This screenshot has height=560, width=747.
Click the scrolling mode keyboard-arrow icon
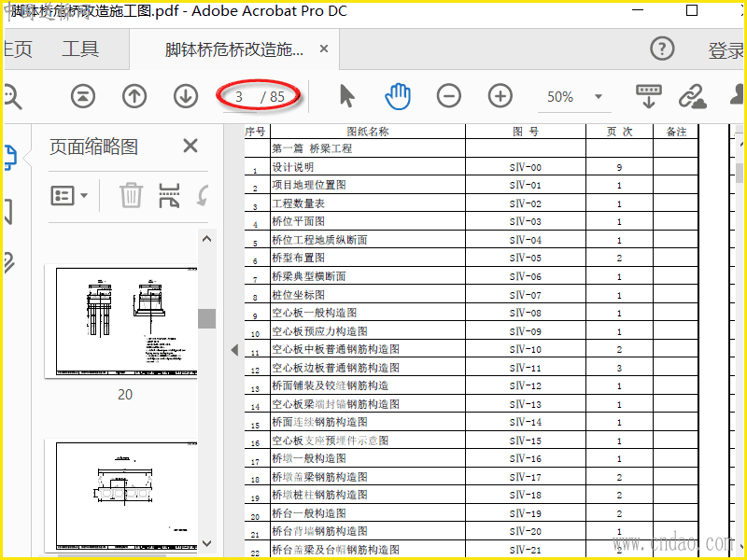649,97
